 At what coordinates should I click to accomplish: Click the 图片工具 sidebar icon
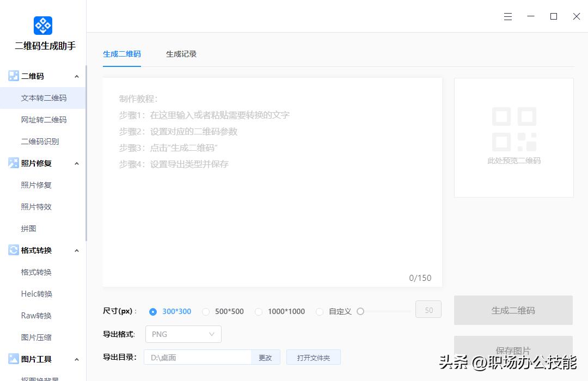click(13, 359)
